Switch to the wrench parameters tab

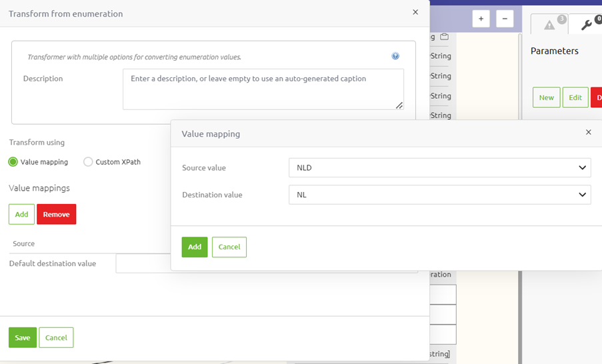pos(587,25)
